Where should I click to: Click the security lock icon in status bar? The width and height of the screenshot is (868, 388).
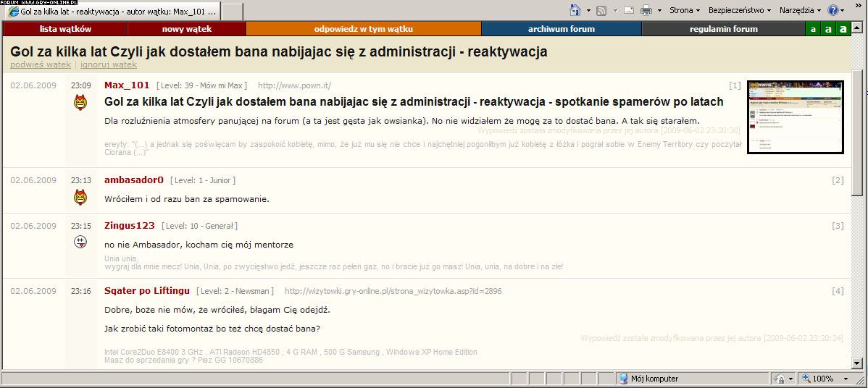(780, 379)
